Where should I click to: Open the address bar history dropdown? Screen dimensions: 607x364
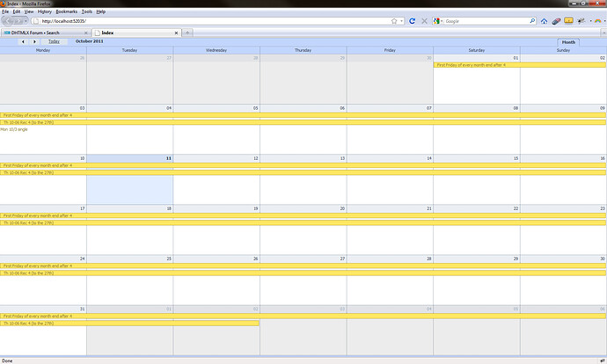[401, 21]
